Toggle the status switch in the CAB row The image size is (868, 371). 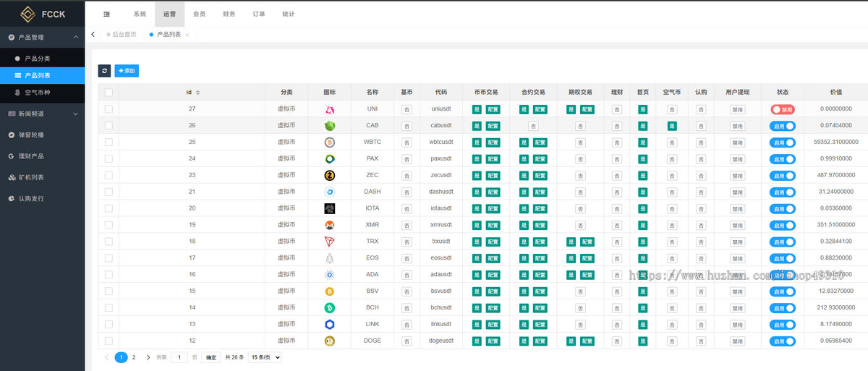783,126
